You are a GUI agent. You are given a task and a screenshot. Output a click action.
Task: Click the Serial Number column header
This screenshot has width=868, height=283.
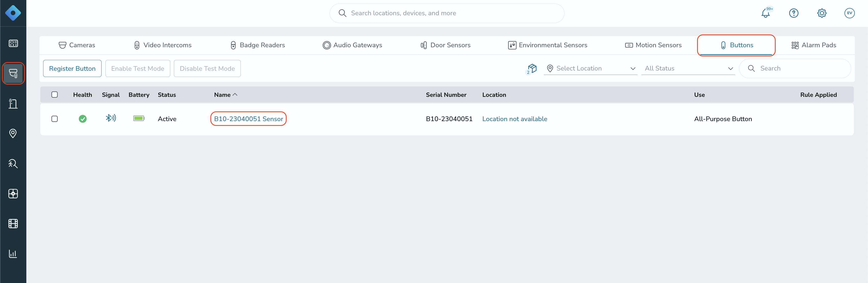pyautogui.click(x=446, y=95)
